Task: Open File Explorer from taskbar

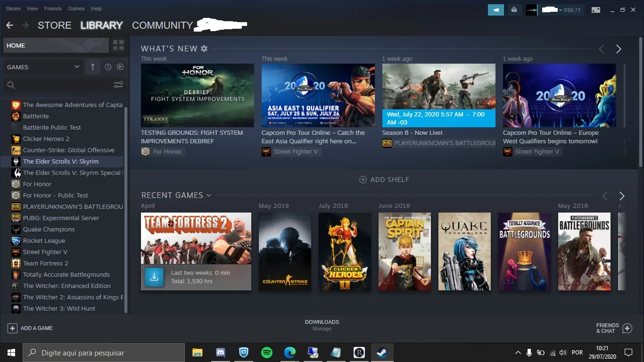Action: pos(197,353)
